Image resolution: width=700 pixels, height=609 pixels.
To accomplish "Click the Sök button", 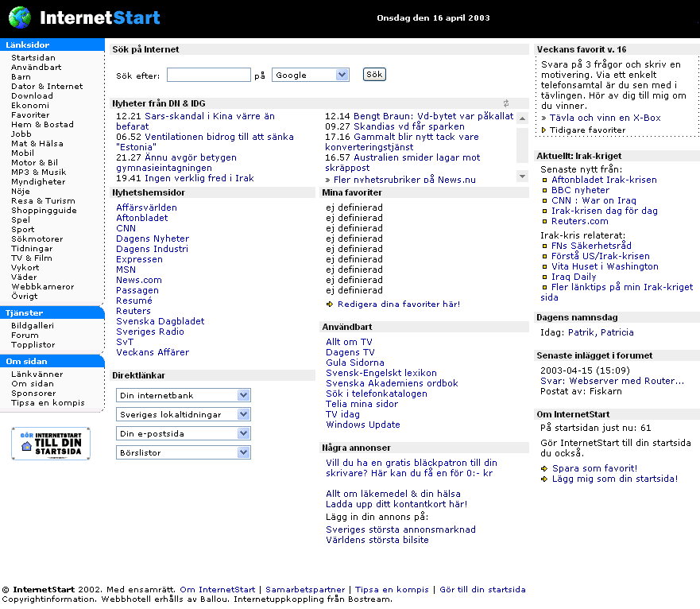I will point(374,75).
